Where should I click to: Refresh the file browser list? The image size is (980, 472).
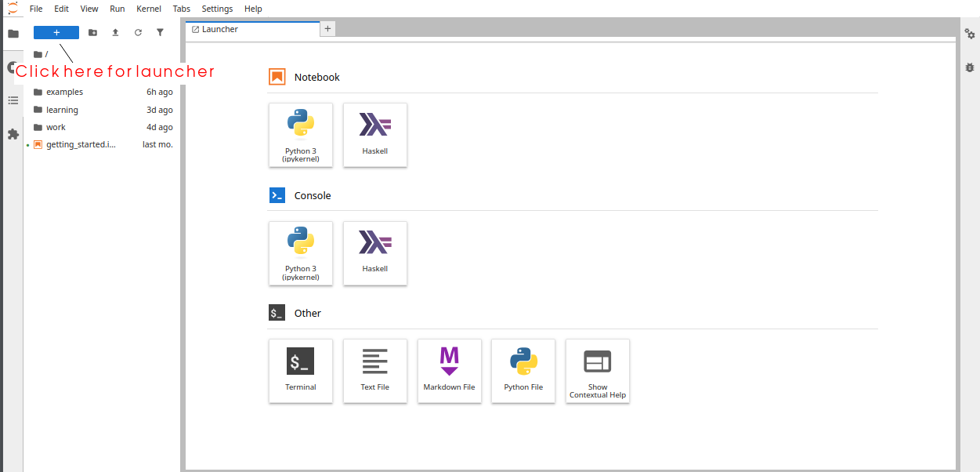click(138, 32)
